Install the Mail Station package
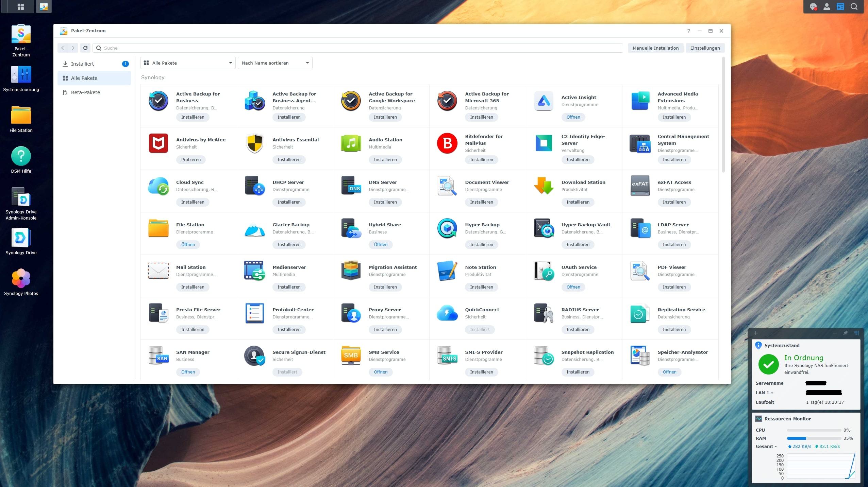 click(x=193, y=287)
